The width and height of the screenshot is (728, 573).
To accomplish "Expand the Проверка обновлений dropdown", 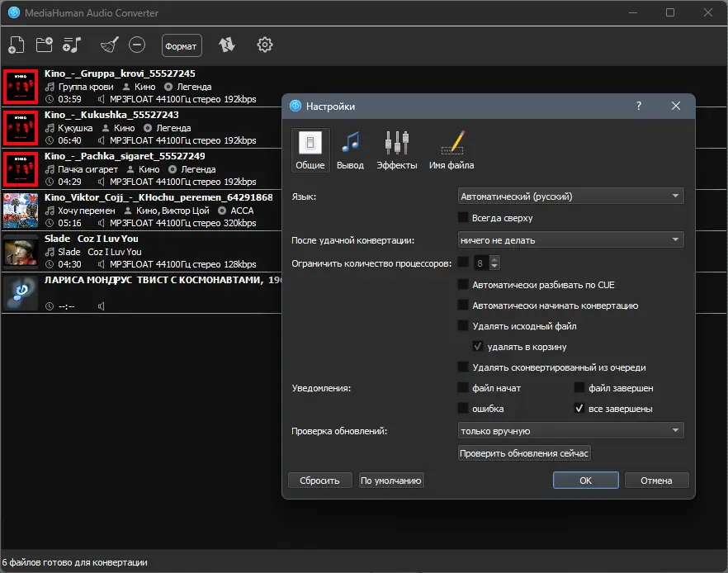I will click(x=570, y=430).
